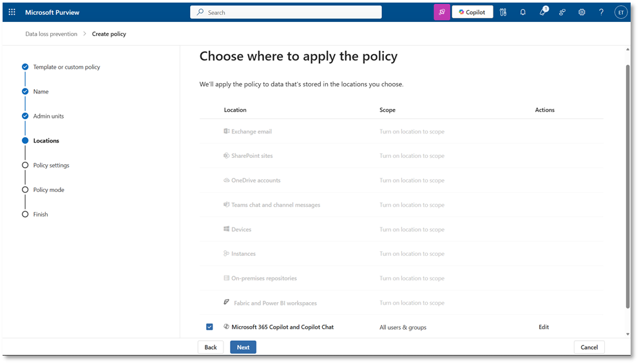Go to the Admin units step
This screenshot has height=364, width=639.
pyautogui.click(x=48, y=116)
